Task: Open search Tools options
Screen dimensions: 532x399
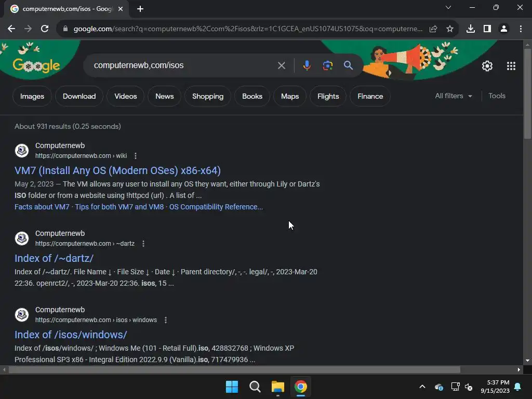Action: tap(497, 96)
